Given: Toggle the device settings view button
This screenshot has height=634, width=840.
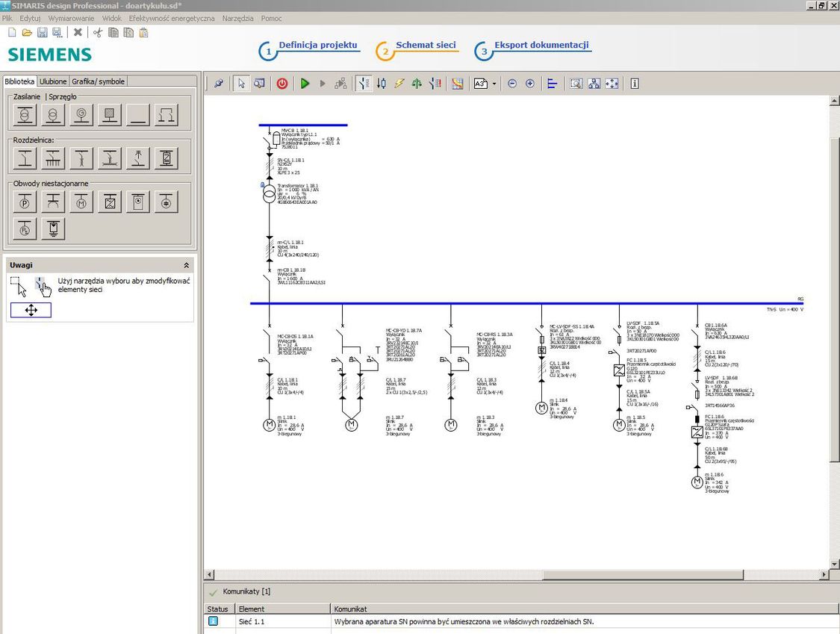Looking at the screenshot, I should click(x=364, y=84).
